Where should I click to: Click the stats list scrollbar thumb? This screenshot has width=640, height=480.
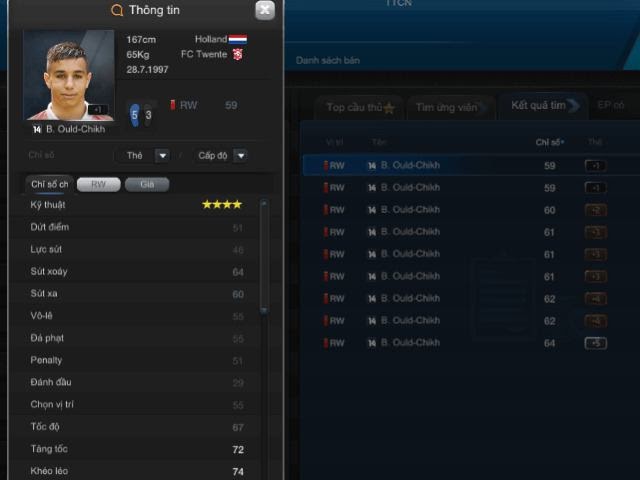(x=264, y=256)
